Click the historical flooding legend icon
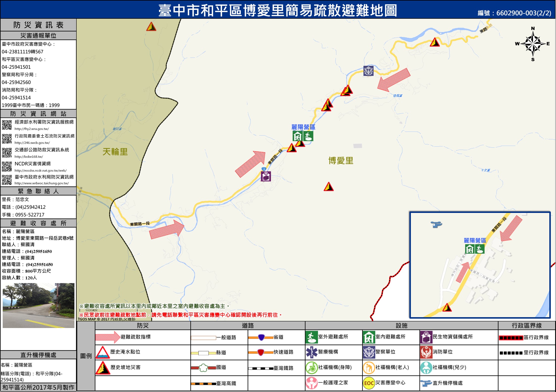 (103, 352)
